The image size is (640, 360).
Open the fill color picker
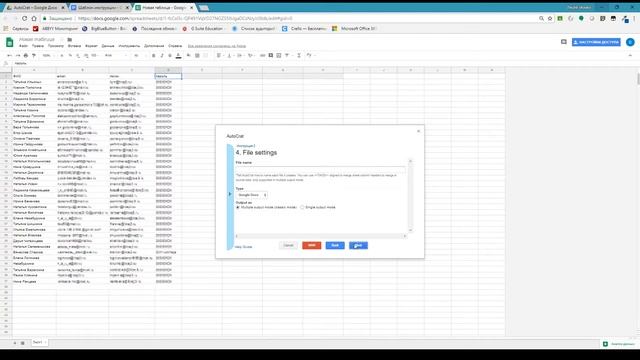coord(189,56)
